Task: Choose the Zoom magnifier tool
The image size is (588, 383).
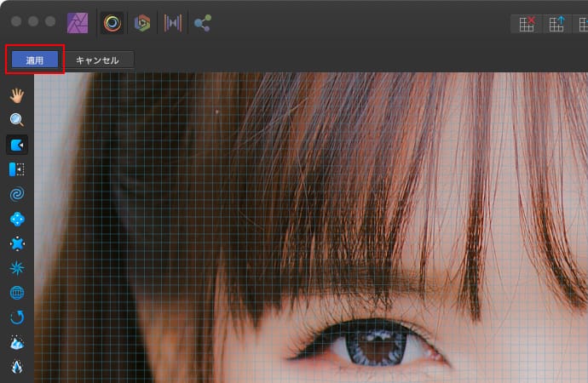Action: (17, 120)
